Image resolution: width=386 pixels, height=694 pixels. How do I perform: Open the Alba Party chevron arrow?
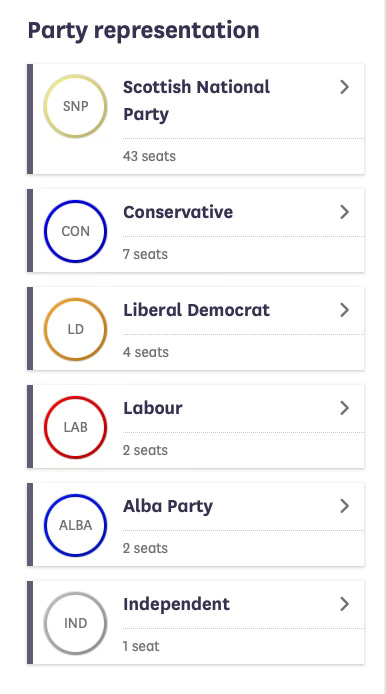(344, 506)
